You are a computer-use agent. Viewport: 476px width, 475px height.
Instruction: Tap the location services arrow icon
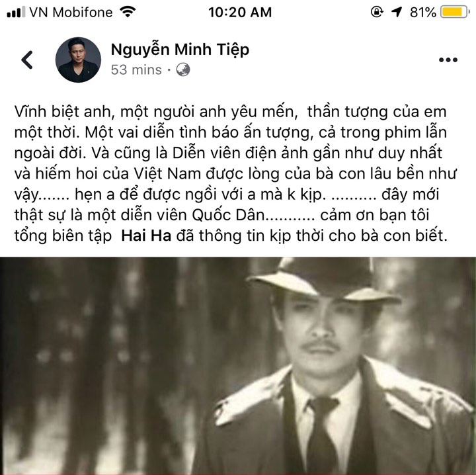pyautogui.click(x=397, y=13)
